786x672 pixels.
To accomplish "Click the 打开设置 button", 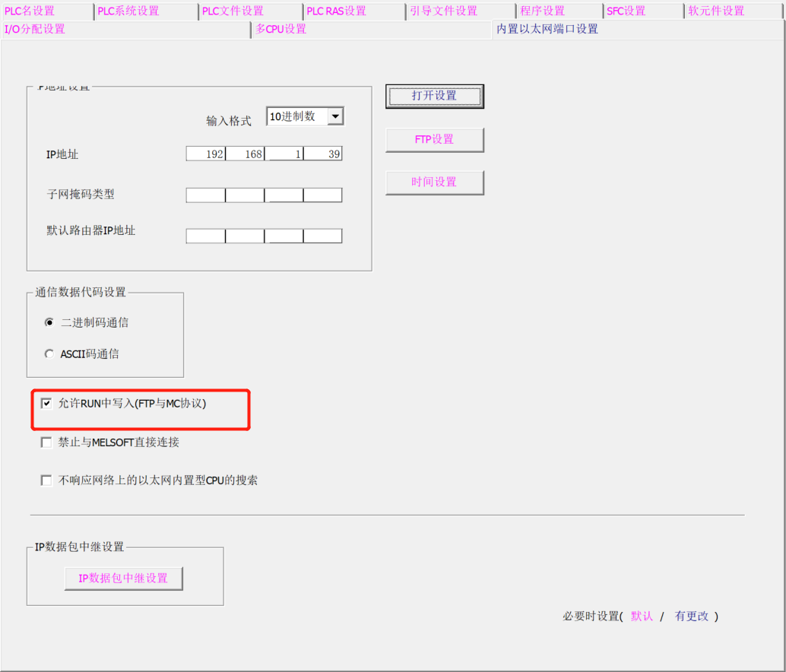I will [x=434, y=96].
